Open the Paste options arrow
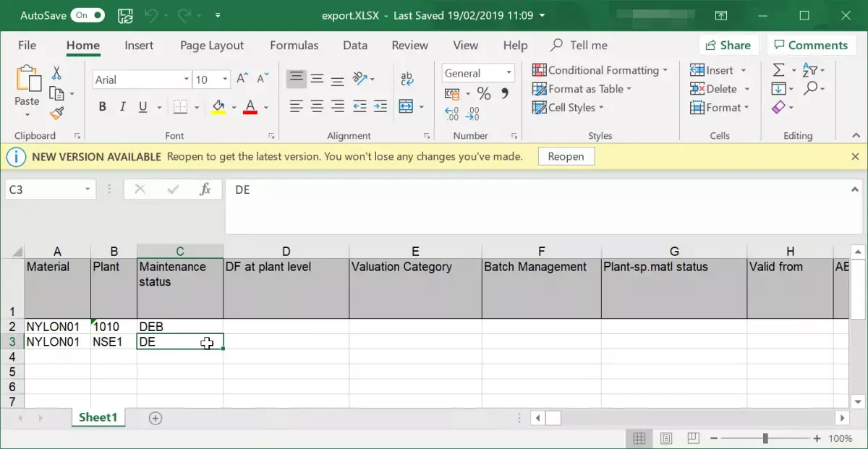 click(x=27, y=116)
